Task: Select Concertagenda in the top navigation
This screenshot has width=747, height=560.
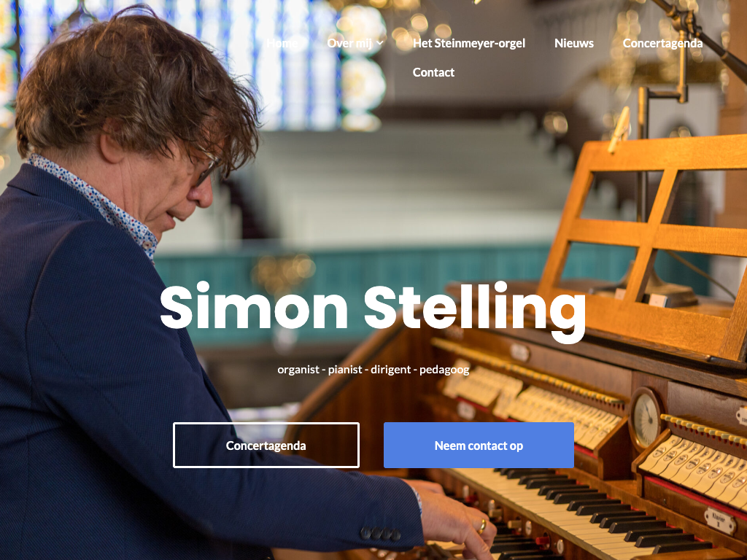Action: tap(662, 43)
